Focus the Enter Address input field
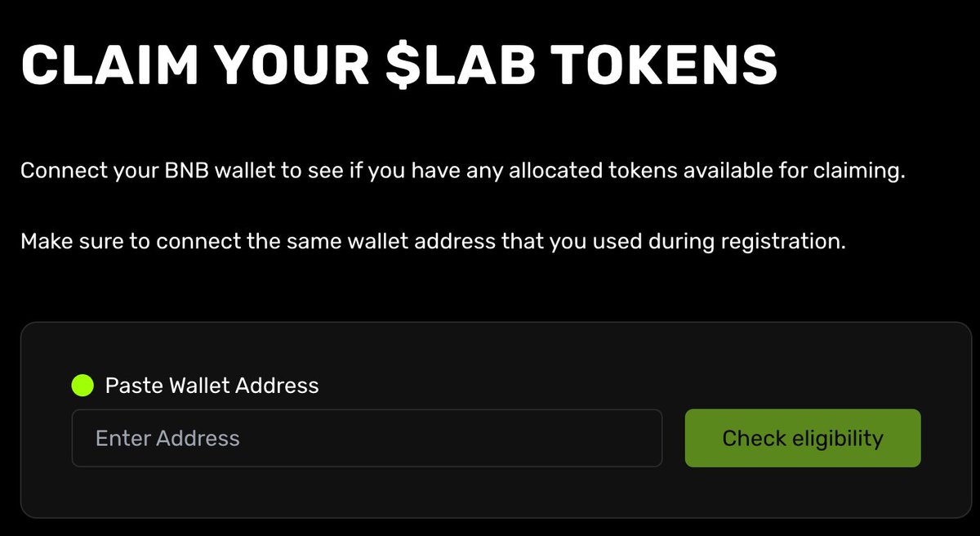The image size is (980, 536). click(x=367, y=438)
